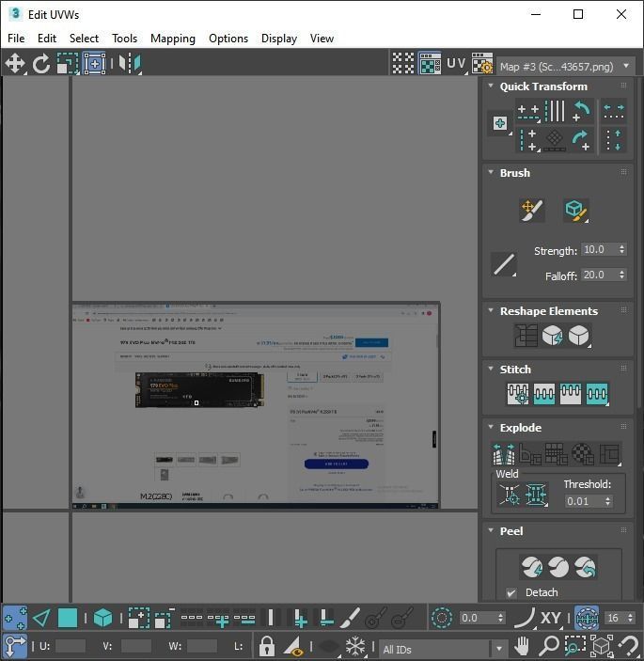Open the Tools menu
This screenshot has width=644, height=661.
coord(125,39)
